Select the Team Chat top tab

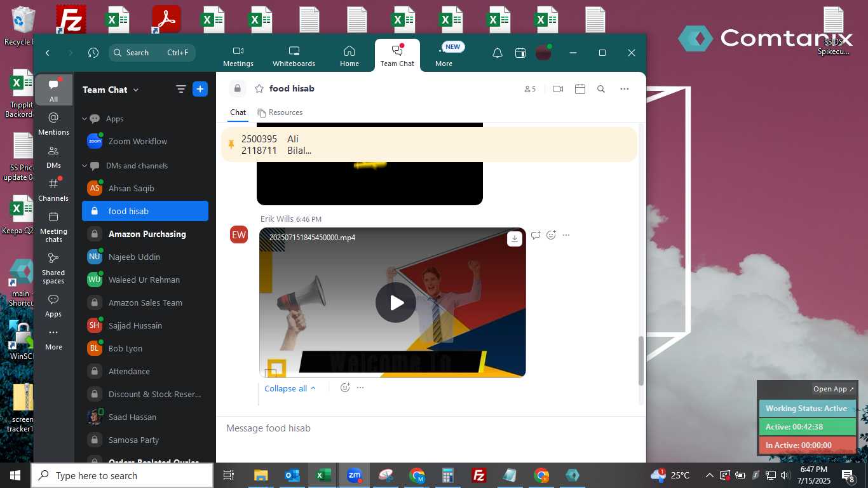point(397,56)
